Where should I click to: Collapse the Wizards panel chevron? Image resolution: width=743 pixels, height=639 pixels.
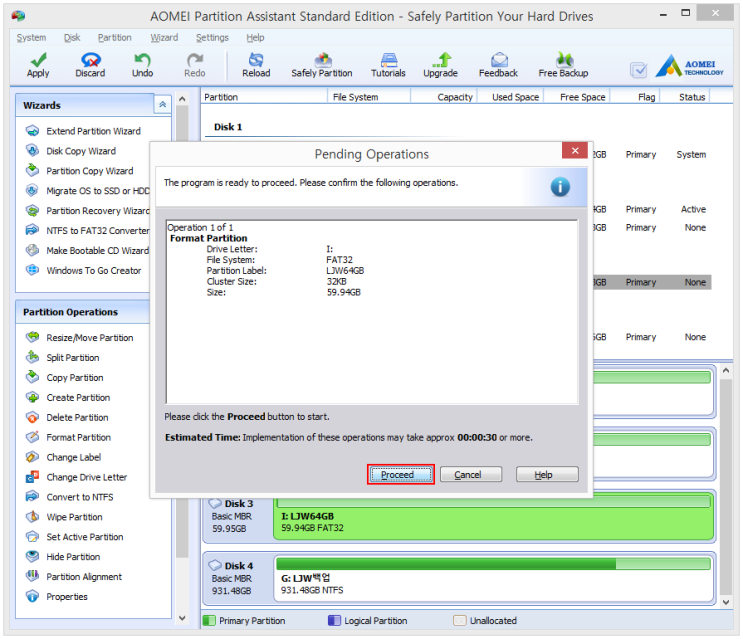coord(162,105)
